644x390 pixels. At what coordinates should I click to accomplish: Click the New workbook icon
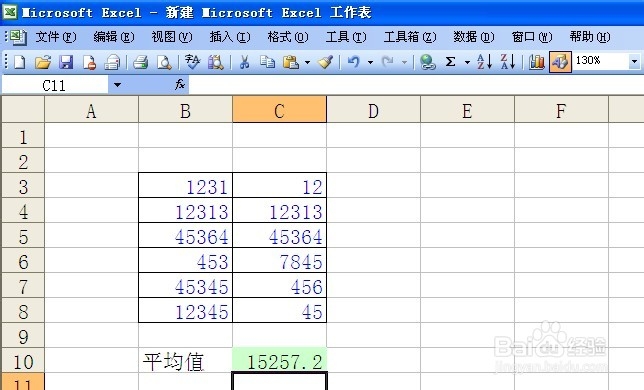tap(19, 62)
